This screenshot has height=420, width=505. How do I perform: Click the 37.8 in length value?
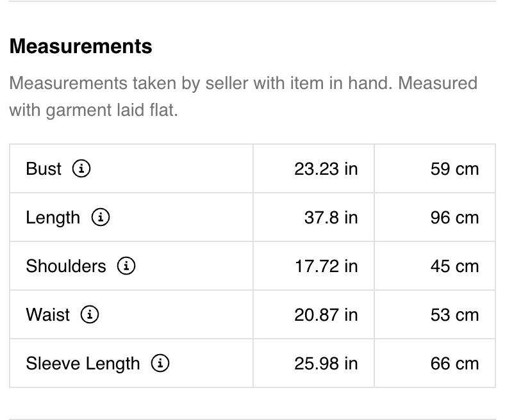331,218
